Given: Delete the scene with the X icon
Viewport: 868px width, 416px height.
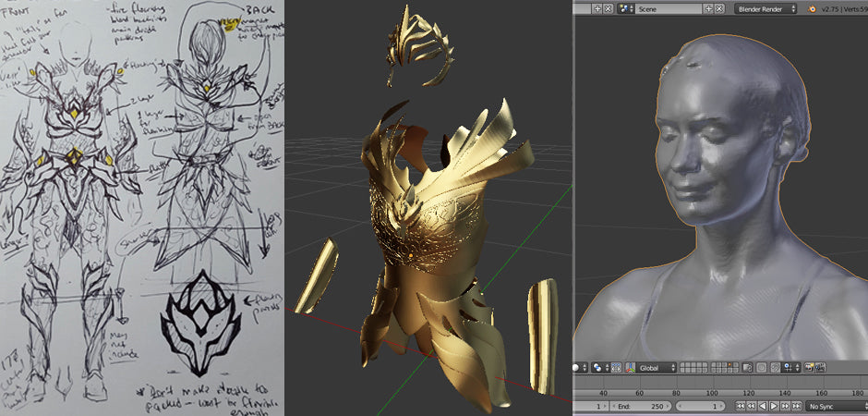Looking at the screenshot, I should pyautogui.click(x=718, y=8).
